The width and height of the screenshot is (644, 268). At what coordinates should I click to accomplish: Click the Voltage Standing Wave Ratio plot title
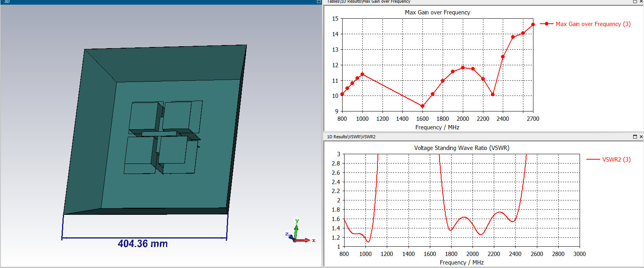tap(461, 148)
